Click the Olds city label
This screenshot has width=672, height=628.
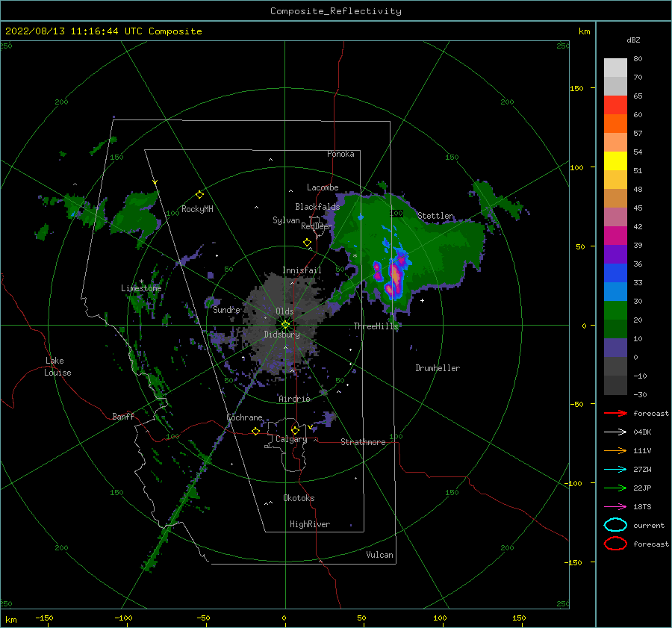coord(284,311)
